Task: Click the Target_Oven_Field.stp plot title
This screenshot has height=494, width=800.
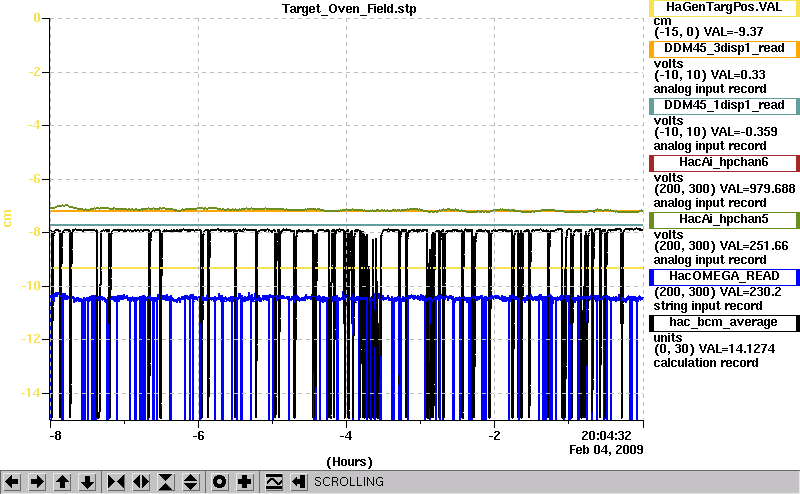Action: 349,9
